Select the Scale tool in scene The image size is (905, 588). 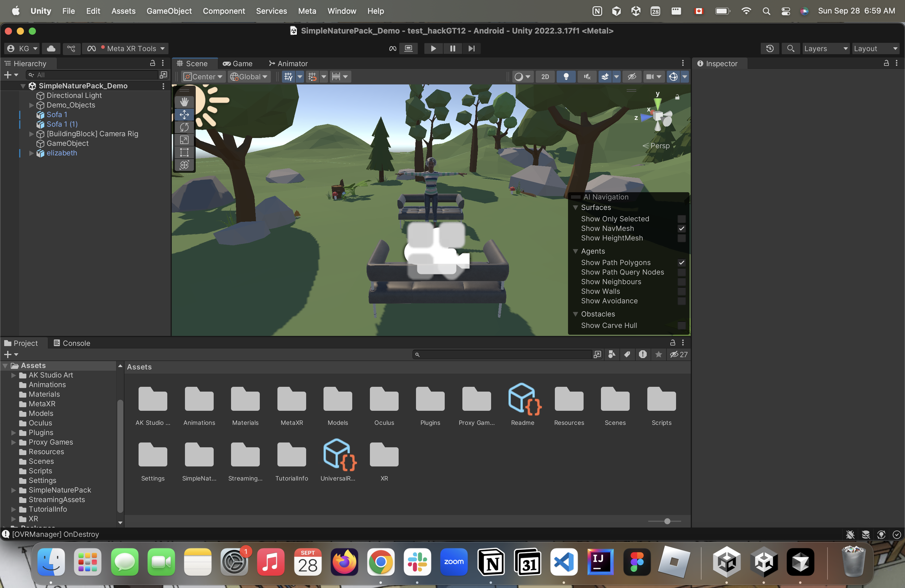[x=184, y=140]
